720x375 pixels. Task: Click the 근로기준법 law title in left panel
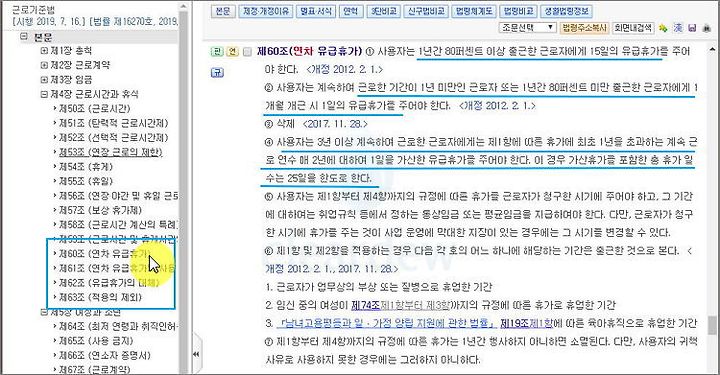coord(33,10)
